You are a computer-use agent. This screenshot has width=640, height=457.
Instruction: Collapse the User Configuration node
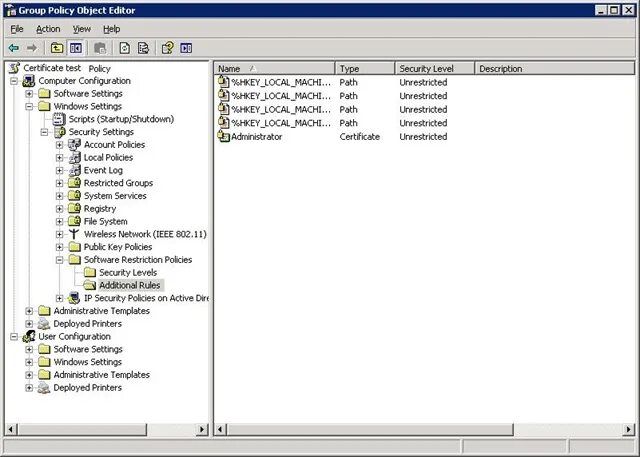(x=14, y=337)
